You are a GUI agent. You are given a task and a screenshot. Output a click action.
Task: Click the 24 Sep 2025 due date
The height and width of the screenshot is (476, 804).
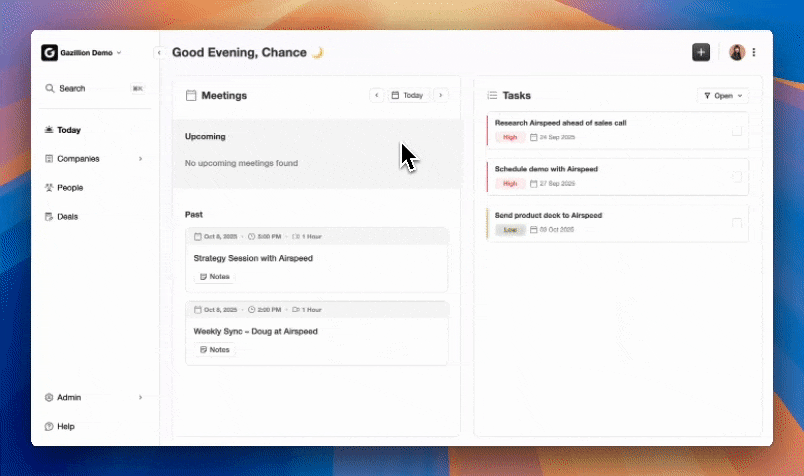553,137
